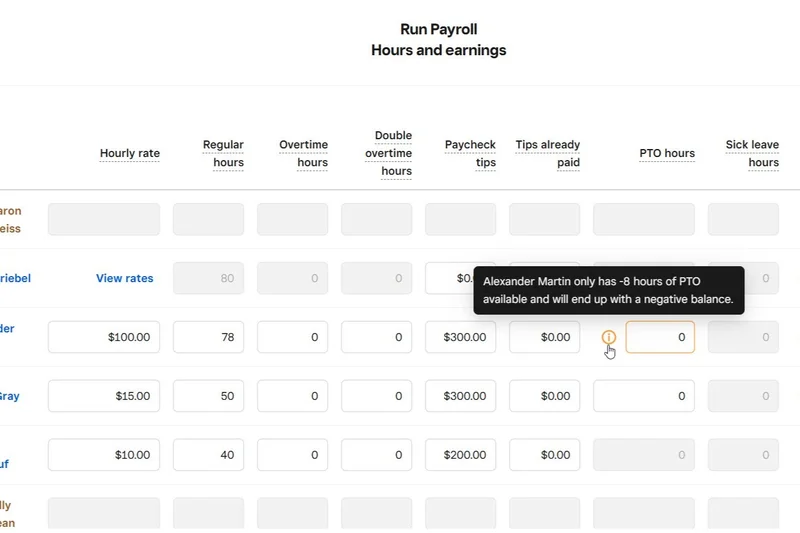The width and height of the screenshot is (800, 533).
Task: Click paycheck tips $300.00 in the 78-hours row
Action: coord(460,337)
